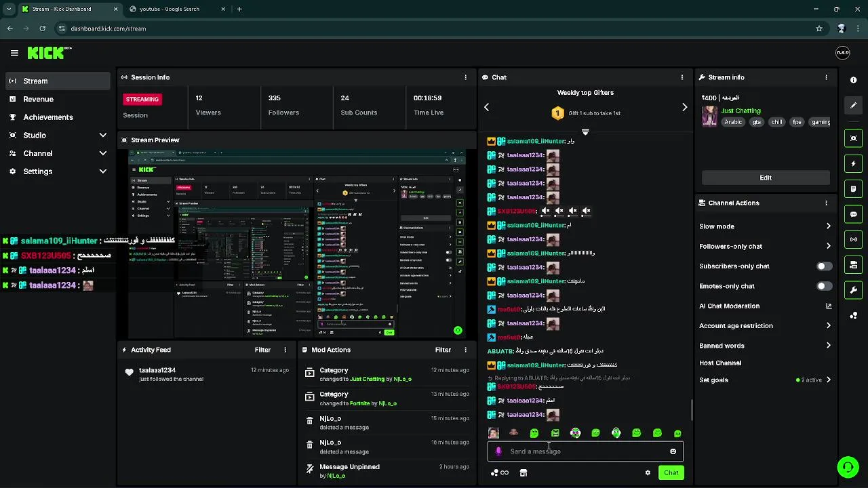Image resolution: width=868 pixels, height=488 pixels.
Task: Open Activity Feed Filter
Action: click(x=262, y=350)
